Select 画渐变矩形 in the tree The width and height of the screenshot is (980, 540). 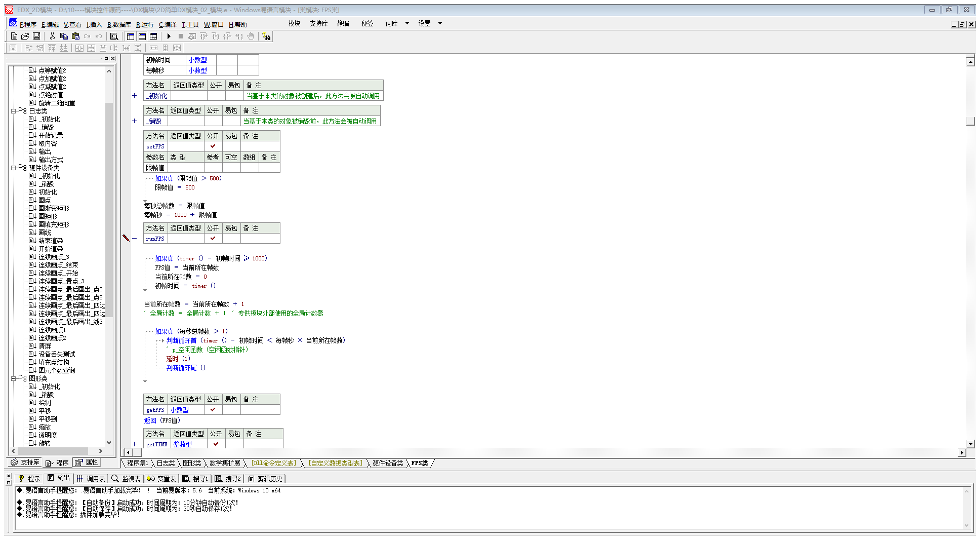pos(54,208)
